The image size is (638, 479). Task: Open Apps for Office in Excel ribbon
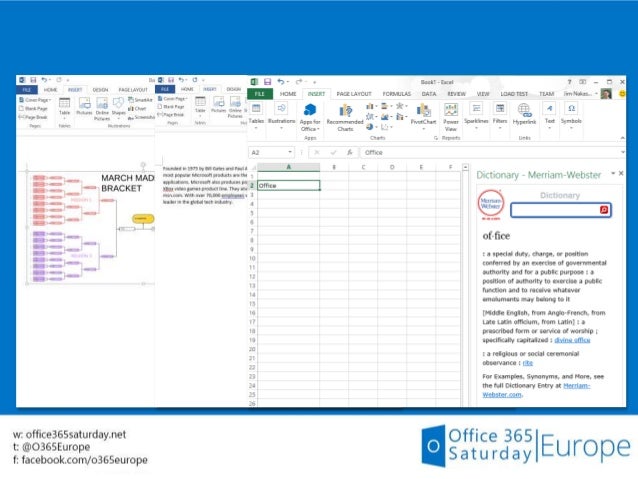pos(310,117)
